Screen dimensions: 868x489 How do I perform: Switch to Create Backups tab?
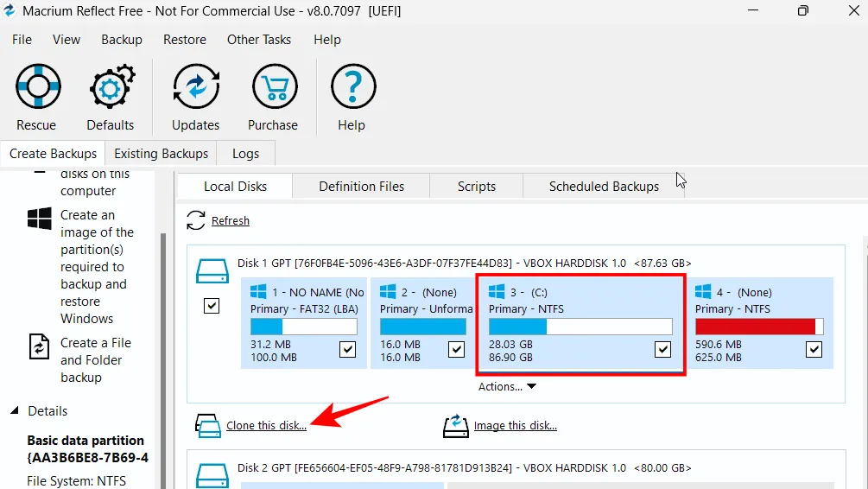[54, 154]
